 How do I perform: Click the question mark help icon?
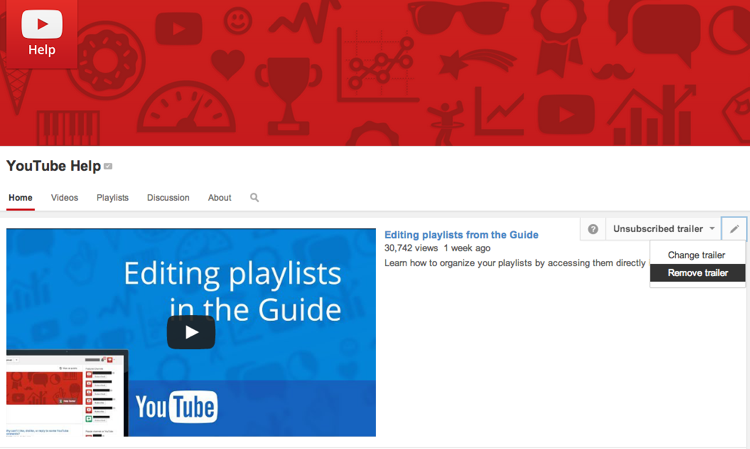tap(593, 229)
